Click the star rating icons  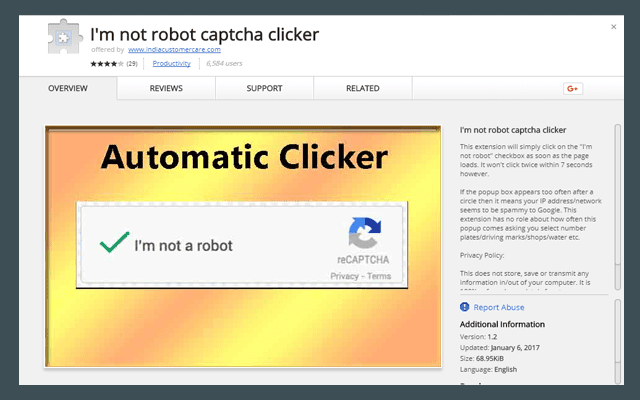click(106, 63)
